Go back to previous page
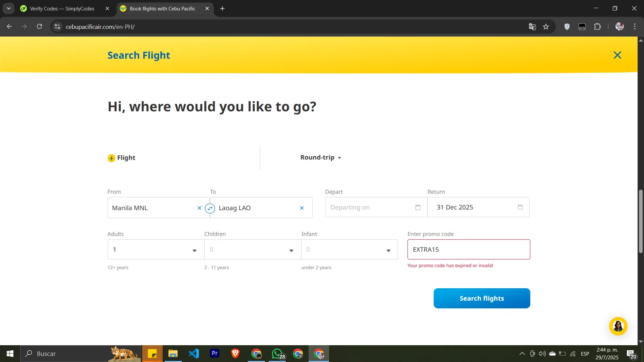Screen dimensions: 644x362 point(9,27)
